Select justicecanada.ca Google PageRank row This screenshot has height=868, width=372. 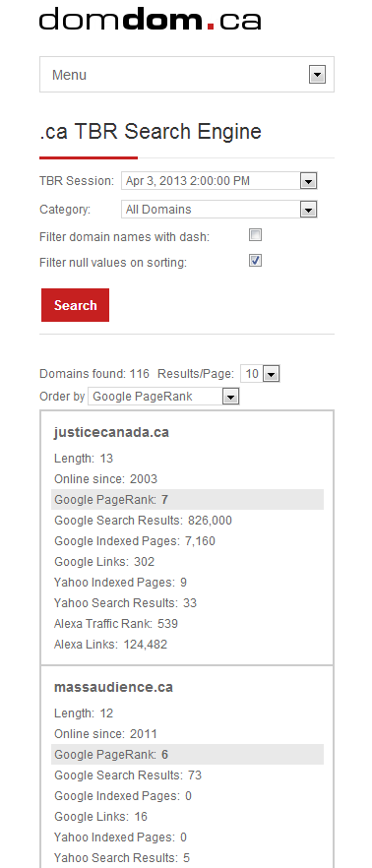[x=187, y=500]
